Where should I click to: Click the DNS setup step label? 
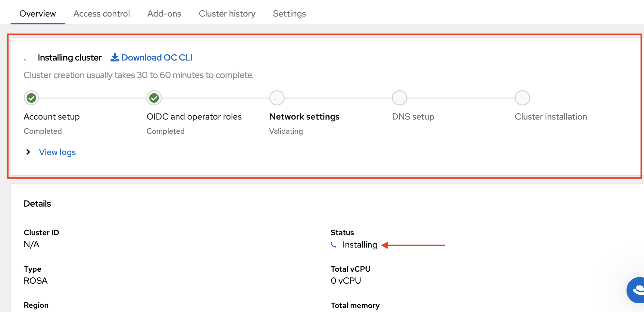(x=413, y=117)
